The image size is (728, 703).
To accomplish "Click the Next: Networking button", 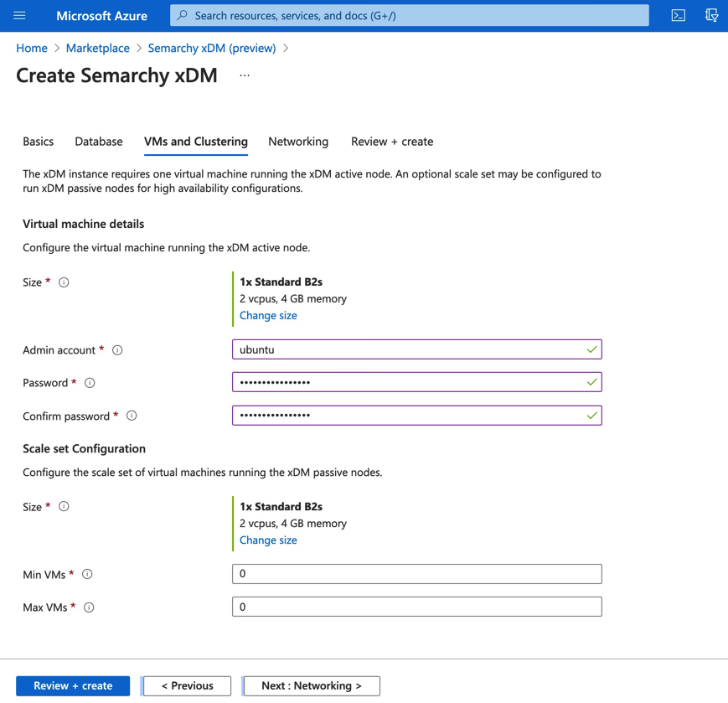I will [x=310, y=685].
